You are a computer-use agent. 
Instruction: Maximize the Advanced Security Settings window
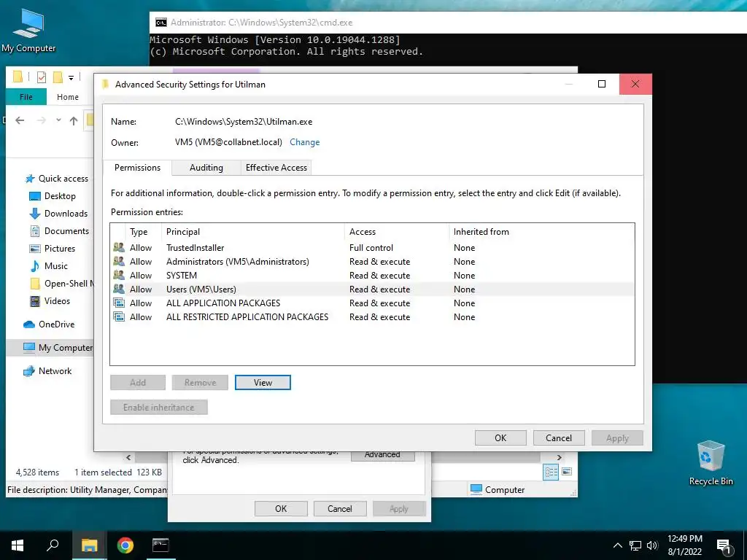(x=602, y=85)
